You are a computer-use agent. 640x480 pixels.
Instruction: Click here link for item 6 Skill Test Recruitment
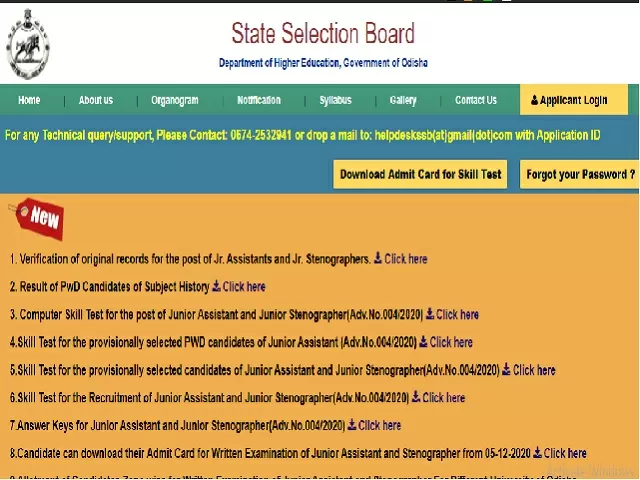(x=444, y=397)
